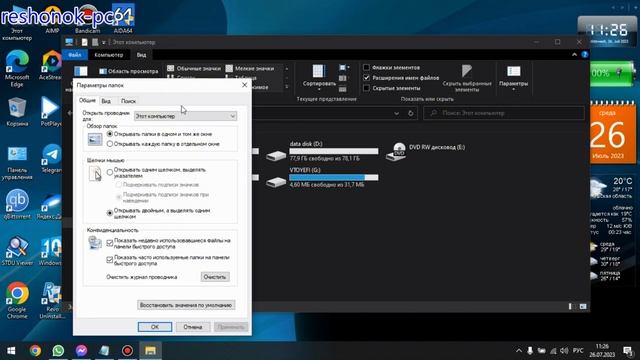Click the Очистить button
The width and height of the screenshot is (640, 360).
[x=215, y=277]
